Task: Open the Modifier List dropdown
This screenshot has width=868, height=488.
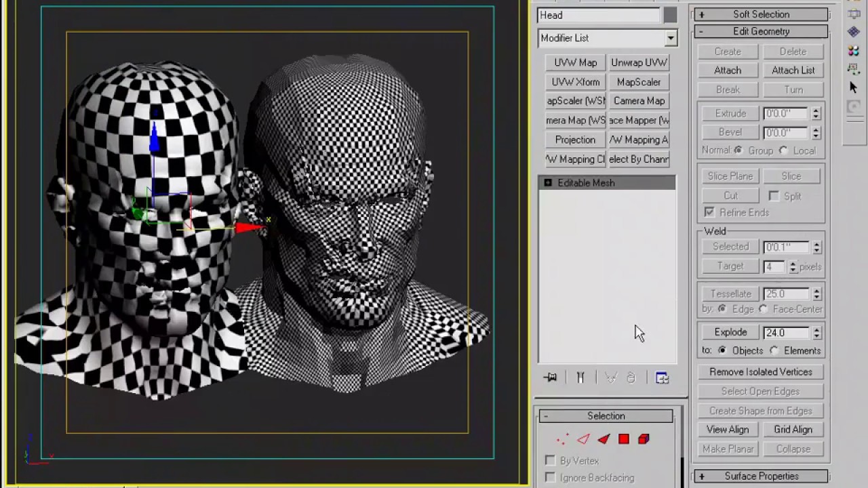Action: tap(671, 38)
